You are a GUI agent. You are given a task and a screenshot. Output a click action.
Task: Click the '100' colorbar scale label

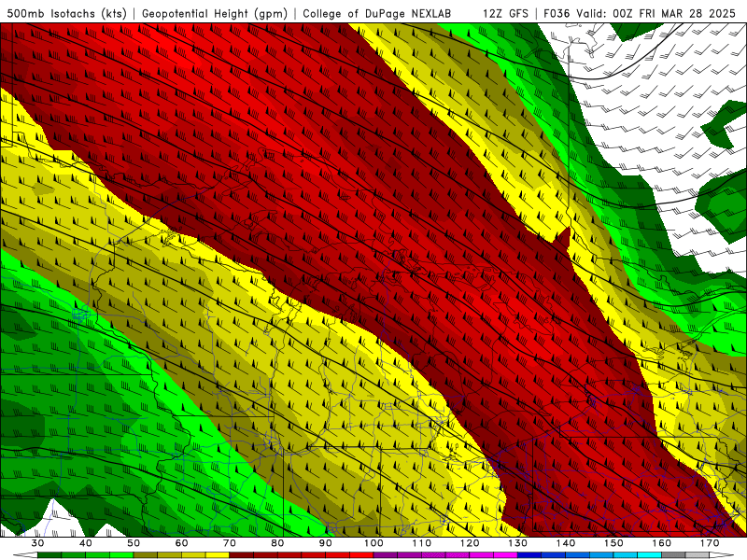pos(373,543)
